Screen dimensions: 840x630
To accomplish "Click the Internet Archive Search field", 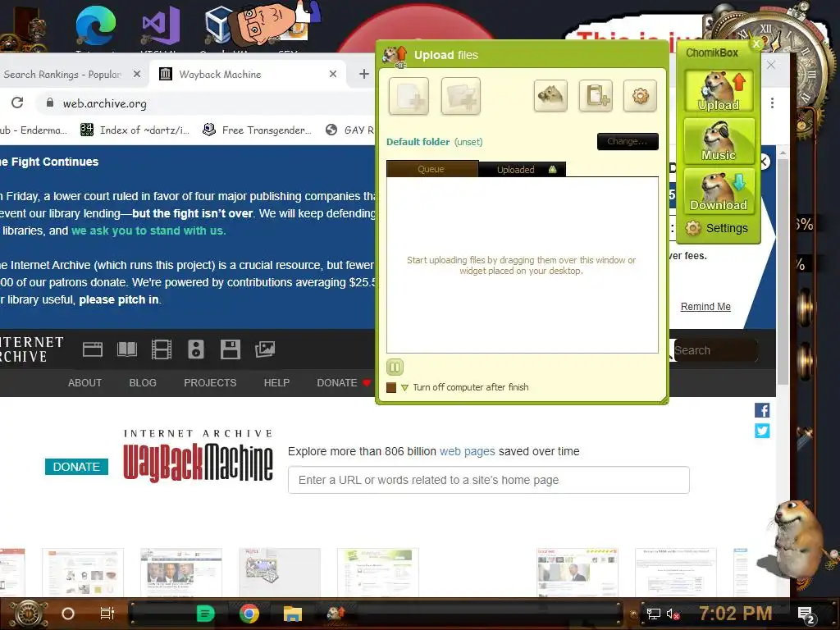I will (714, 350).
